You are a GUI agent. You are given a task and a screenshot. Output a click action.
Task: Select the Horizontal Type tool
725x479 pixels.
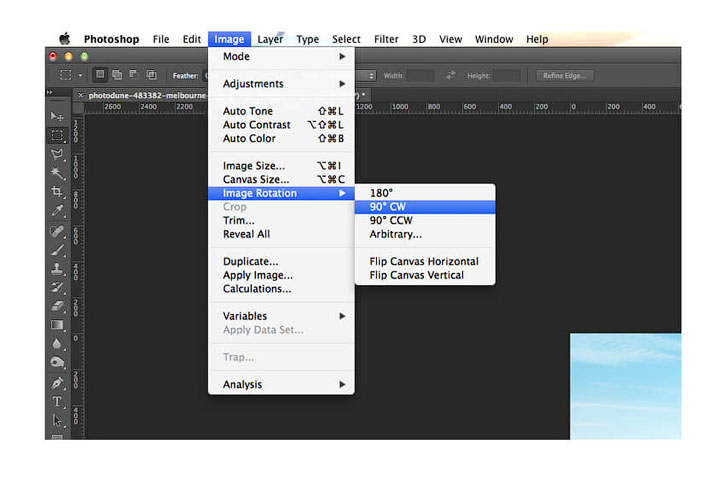[x=57, y=402]
